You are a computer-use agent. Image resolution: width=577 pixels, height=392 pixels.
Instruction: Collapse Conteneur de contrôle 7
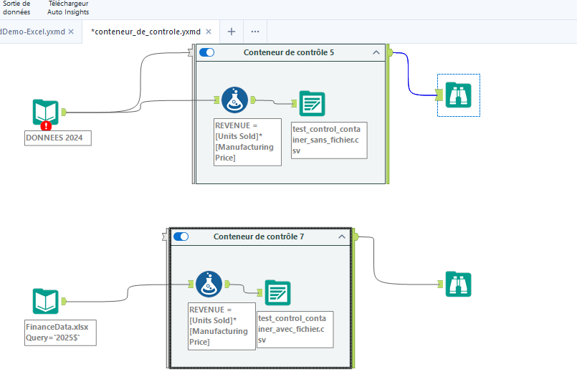[342, 236]
